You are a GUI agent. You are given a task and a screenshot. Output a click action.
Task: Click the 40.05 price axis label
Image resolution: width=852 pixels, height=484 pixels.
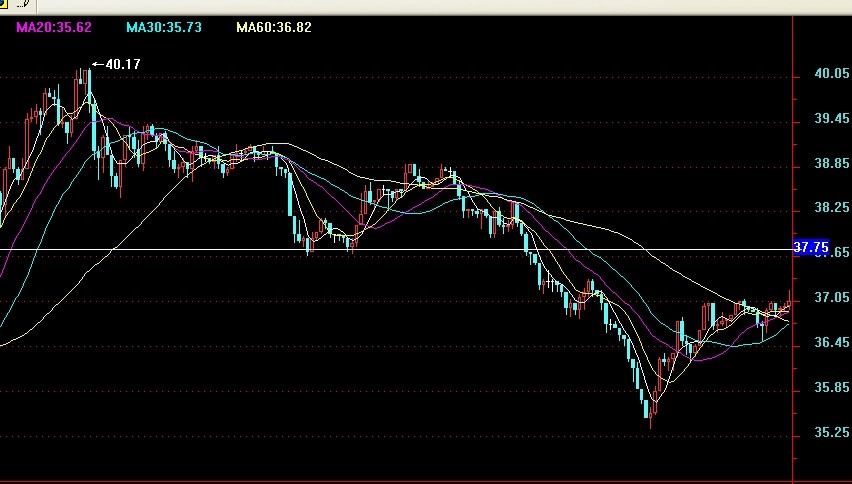click(x=831, y=74)
